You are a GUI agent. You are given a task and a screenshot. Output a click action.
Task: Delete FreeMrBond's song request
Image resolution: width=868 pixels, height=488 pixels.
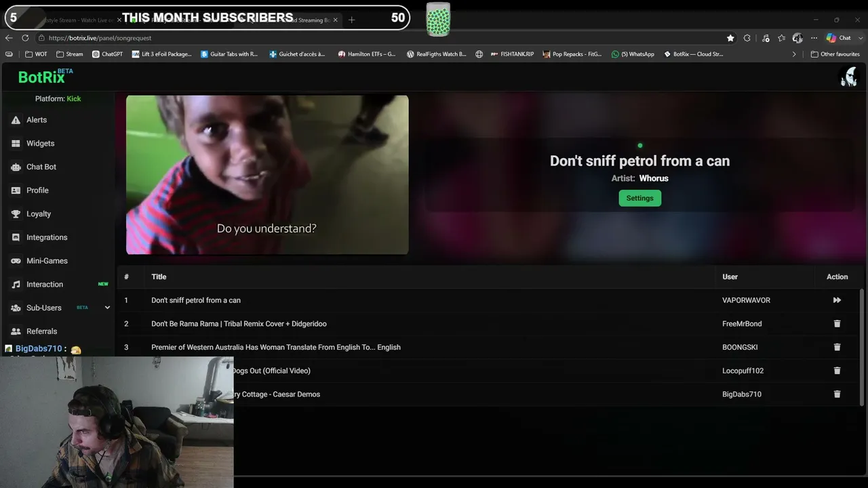837,324
